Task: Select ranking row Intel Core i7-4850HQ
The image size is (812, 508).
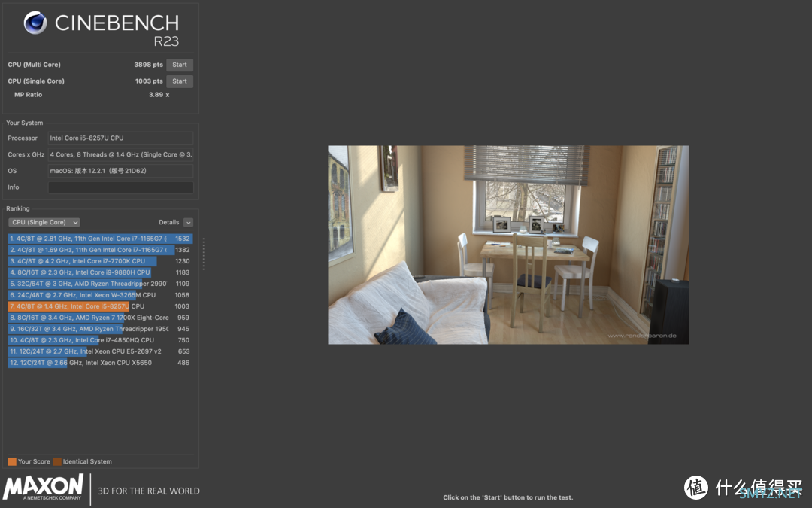Action: pos(100,340)
